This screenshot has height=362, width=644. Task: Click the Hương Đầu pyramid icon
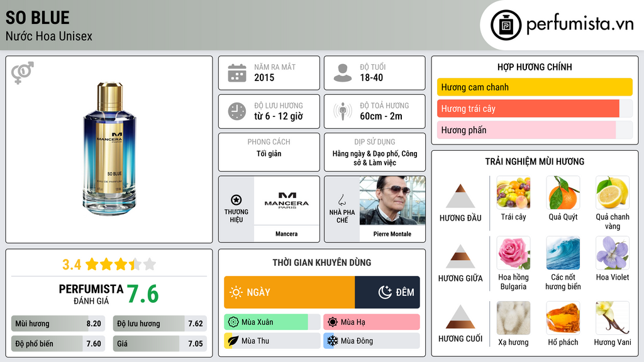(460, 196)
